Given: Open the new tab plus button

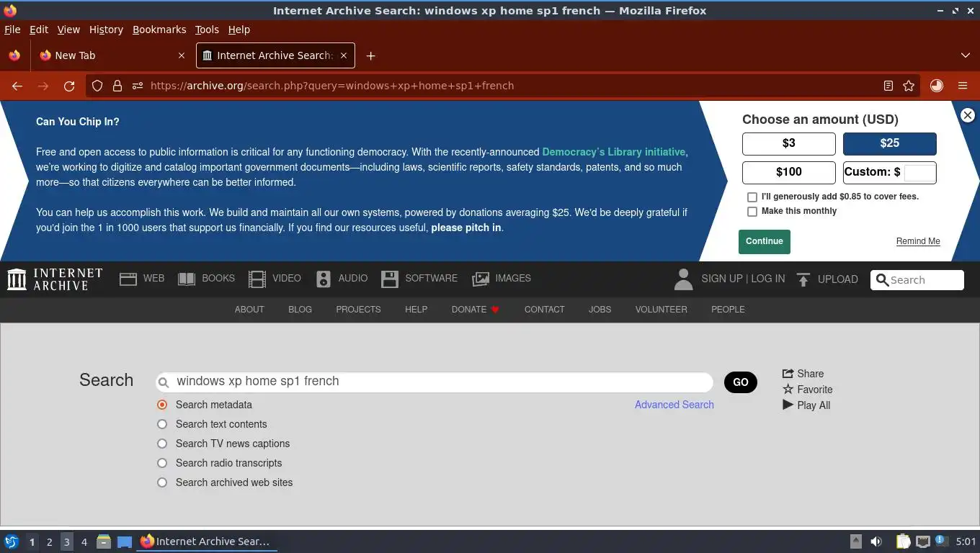Looking at the screenshot, I should coord(370,55).
